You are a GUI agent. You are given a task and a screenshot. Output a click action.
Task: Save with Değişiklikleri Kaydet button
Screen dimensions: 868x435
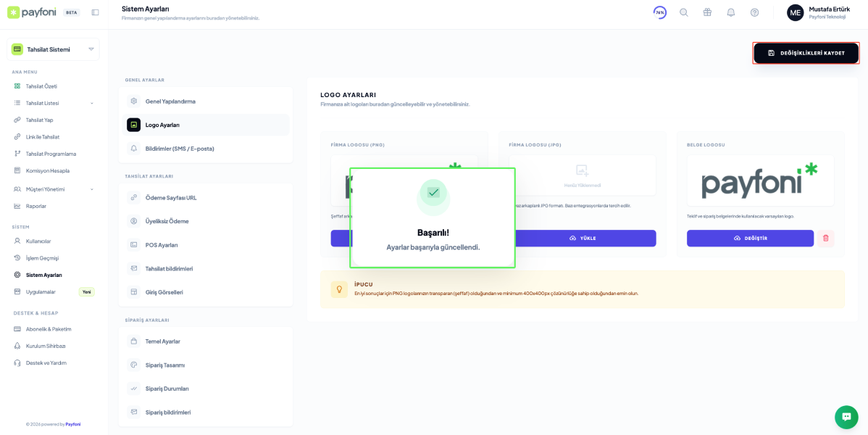tap(806, 53)
